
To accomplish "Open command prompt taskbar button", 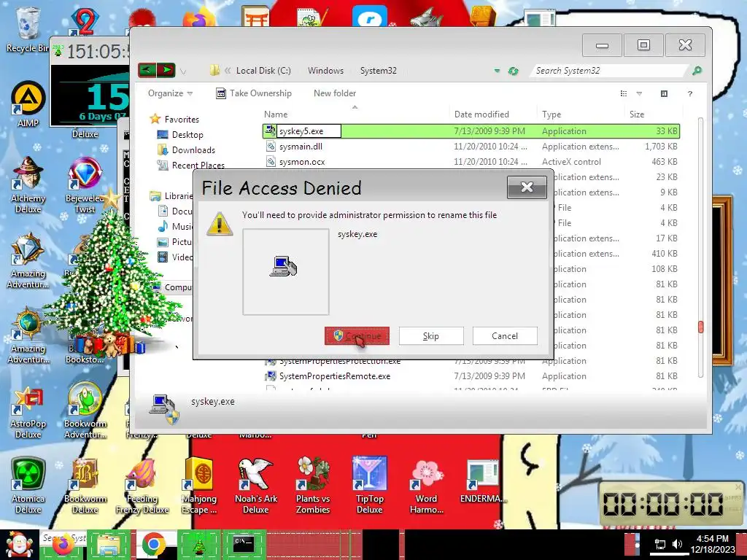I will [243, 545].
